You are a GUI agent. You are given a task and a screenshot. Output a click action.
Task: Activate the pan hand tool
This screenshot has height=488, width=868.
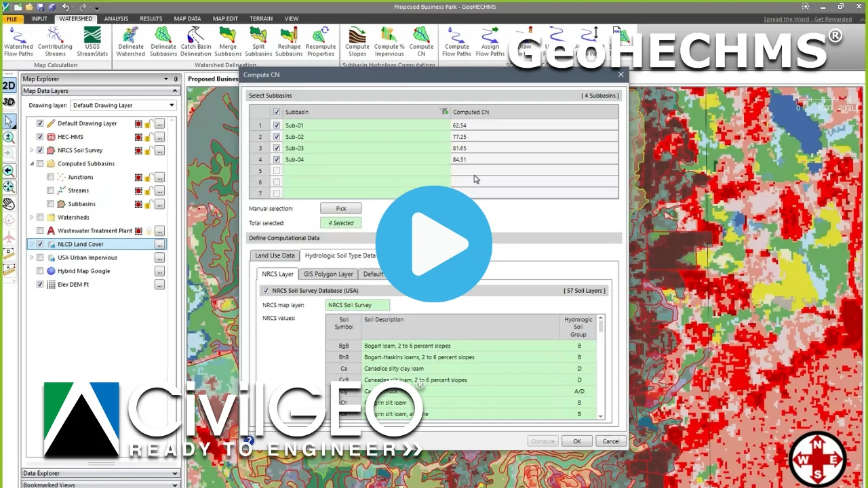tap(9, 203)
